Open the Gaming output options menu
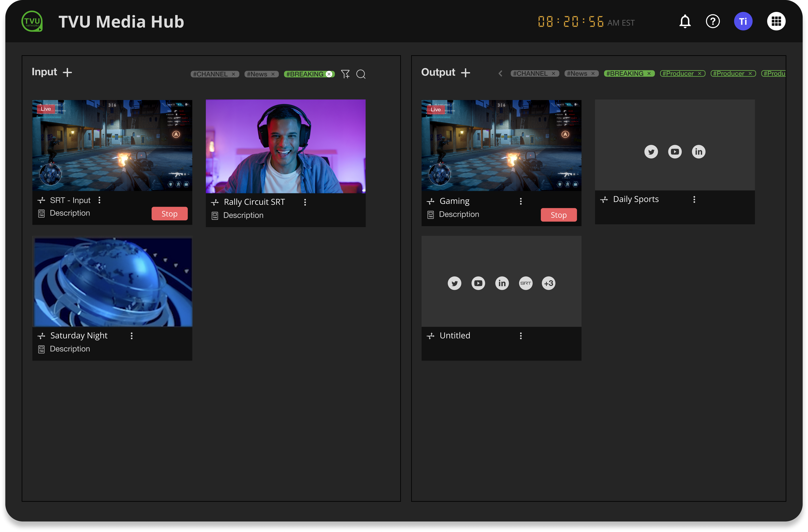This screenshot has height=532, width=808. (521, 201)
